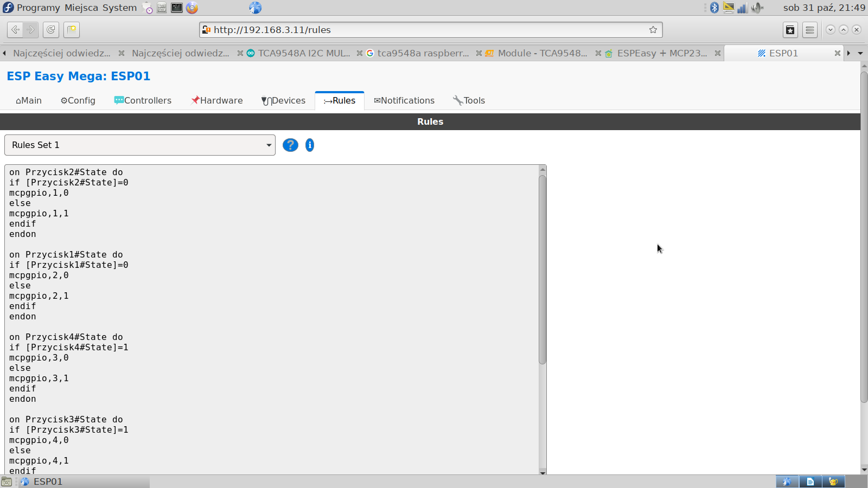Open the bookmarks library button
The height and width of the screenshot is (488, 868).
tap(790, 30)
